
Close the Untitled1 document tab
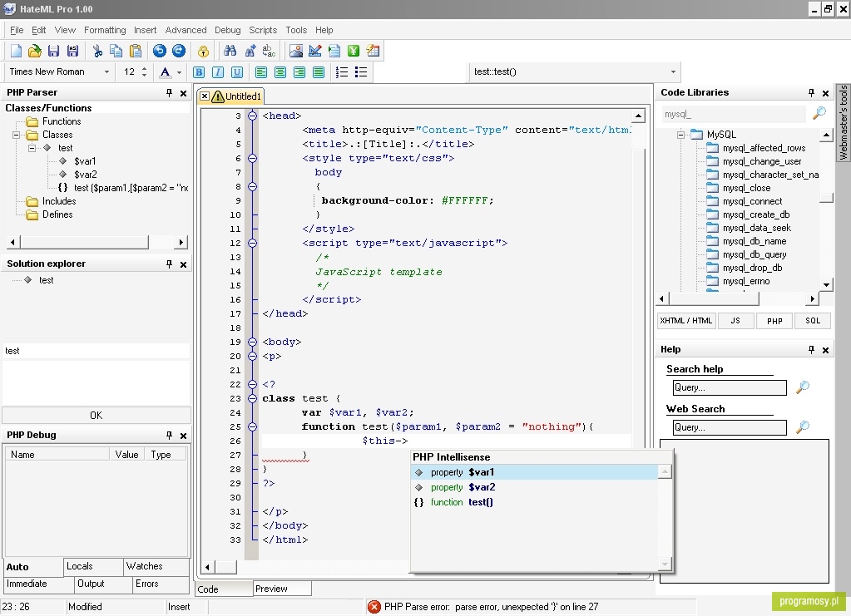pos(205,96)
